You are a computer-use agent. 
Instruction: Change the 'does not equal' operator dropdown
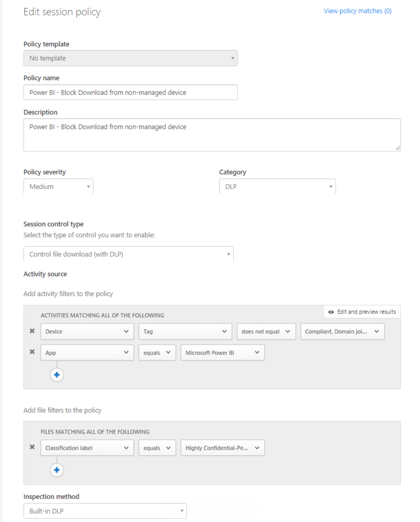click(266, 331)
